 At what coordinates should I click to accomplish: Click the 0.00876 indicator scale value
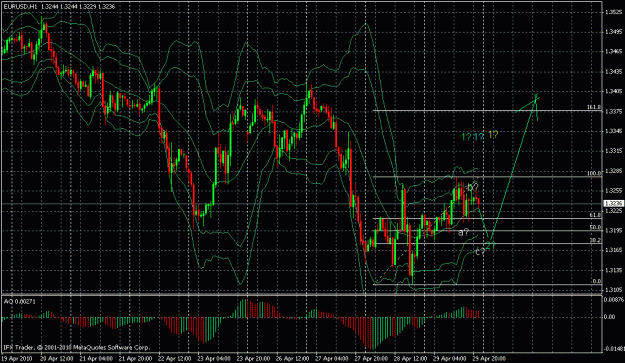point(614,299)
